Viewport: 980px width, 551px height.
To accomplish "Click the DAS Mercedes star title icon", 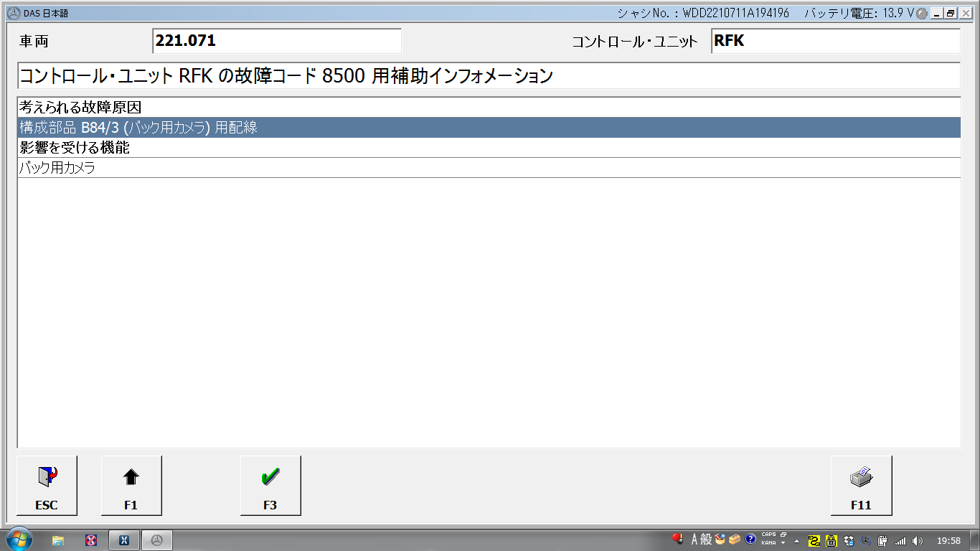I will [13, 14].
